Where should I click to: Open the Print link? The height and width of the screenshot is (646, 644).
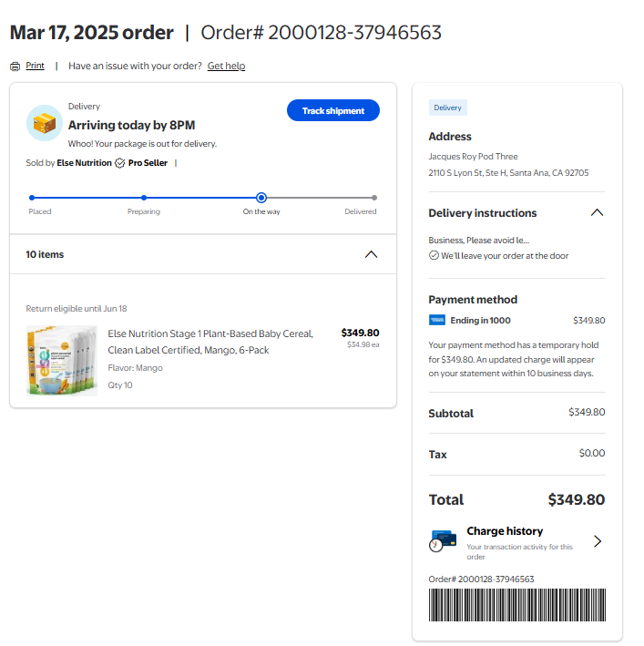point(35,66)
